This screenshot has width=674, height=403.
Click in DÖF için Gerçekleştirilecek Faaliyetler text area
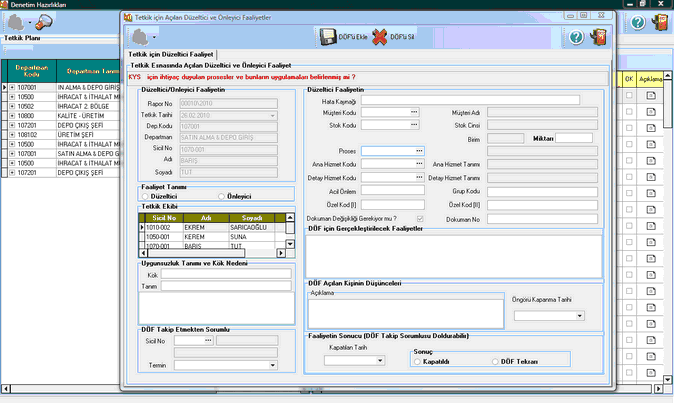(x=453, y=256)
